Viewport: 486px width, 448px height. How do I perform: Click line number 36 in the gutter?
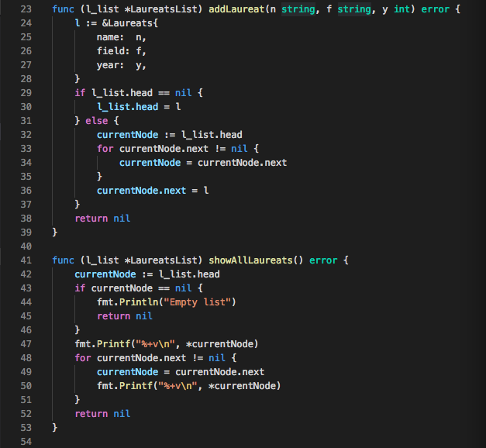(26, 191)
